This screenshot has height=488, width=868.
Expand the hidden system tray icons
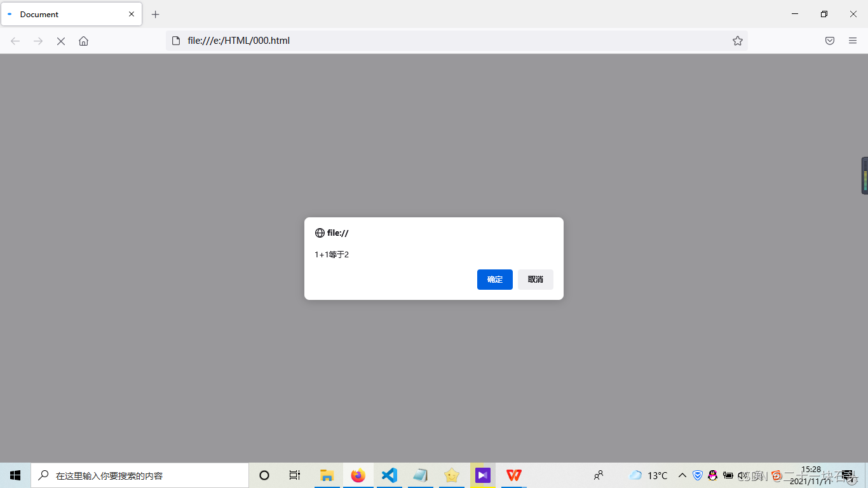pyautogui.click(x=682, y=475)
